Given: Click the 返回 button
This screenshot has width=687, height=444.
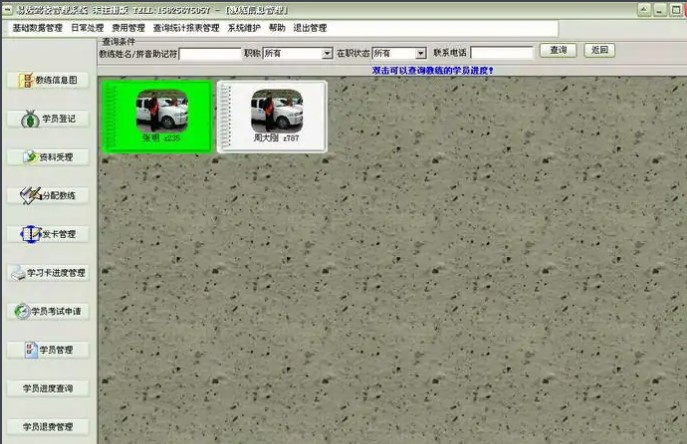Looking at the screenshot, I should [x=600, y=50].
